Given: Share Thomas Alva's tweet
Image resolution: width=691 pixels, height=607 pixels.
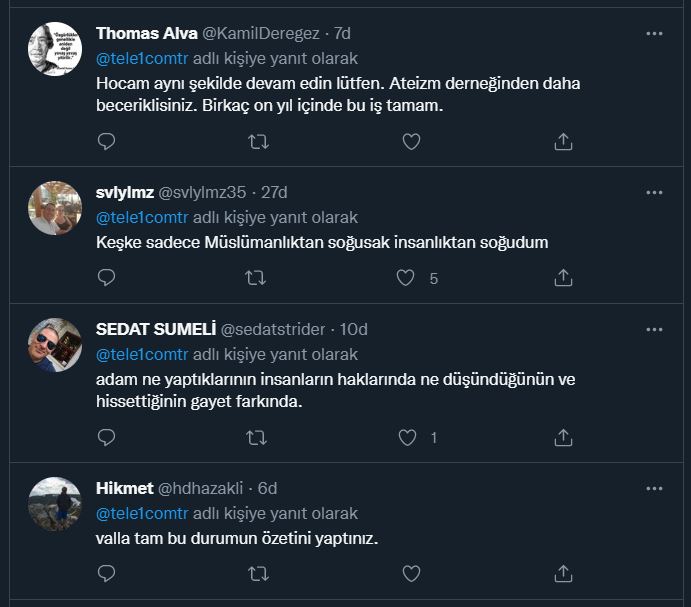Looking at the screenshot, I should pos(563,142).
